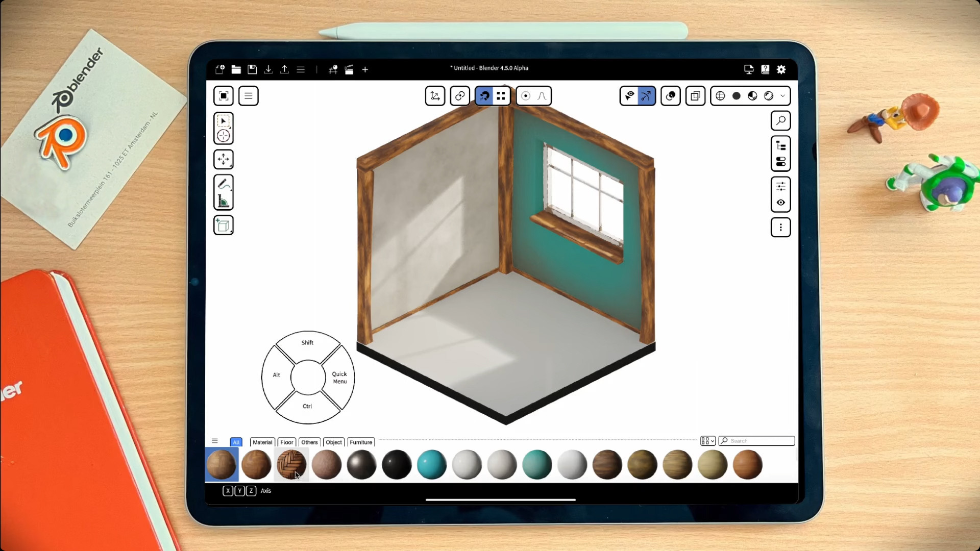Select the box select cursor tool
980x551 pixels.
(224, 121)
